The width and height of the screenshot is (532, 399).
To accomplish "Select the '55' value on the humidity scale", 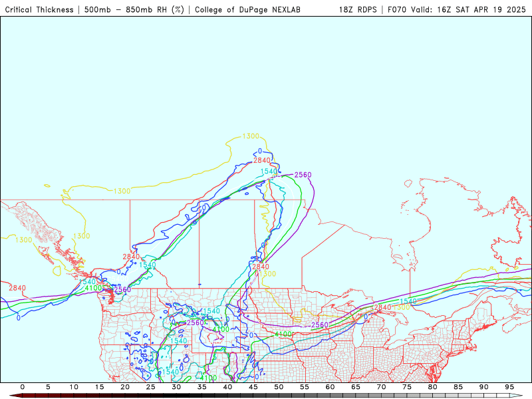I will 305,387.
